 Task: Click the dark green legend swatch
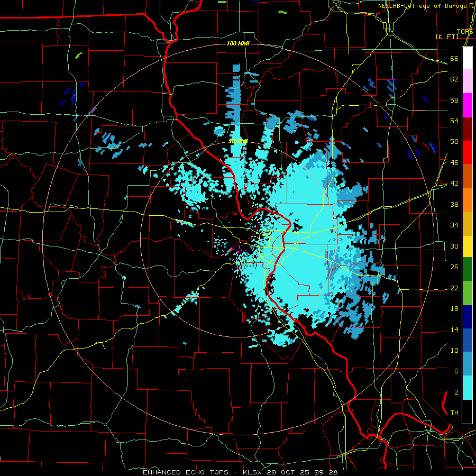click(x=467, y=269)
